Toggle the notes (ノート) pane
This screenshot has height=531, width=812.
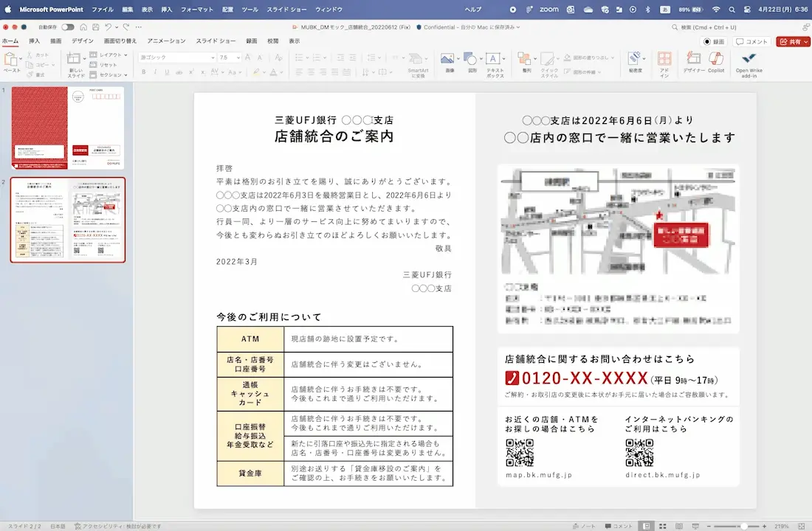(x=584, y=526)
